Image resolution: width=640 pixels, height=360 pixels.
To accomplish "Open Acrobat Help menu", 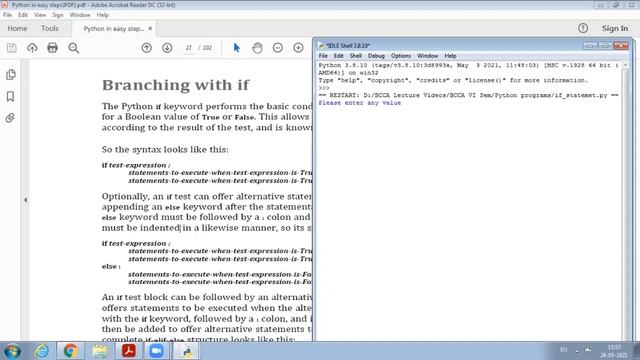I will click(102, 15).
